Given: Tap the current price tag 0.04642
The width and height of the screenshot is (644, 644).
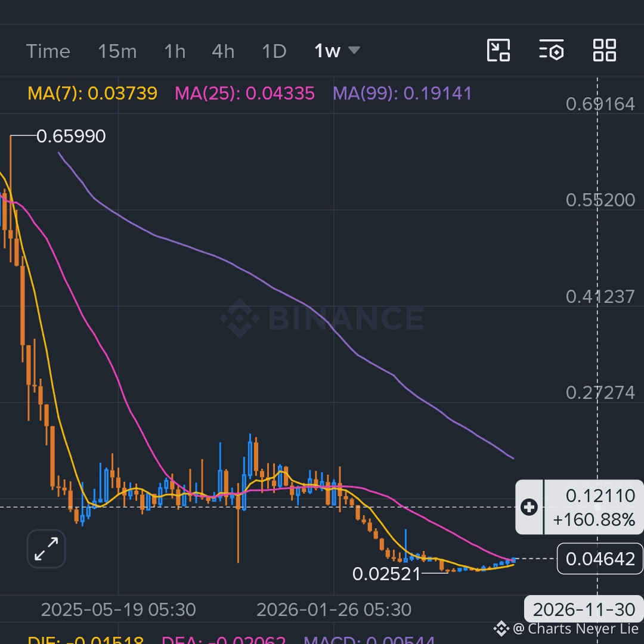Looking at the screenshot, I should point(600,559).
